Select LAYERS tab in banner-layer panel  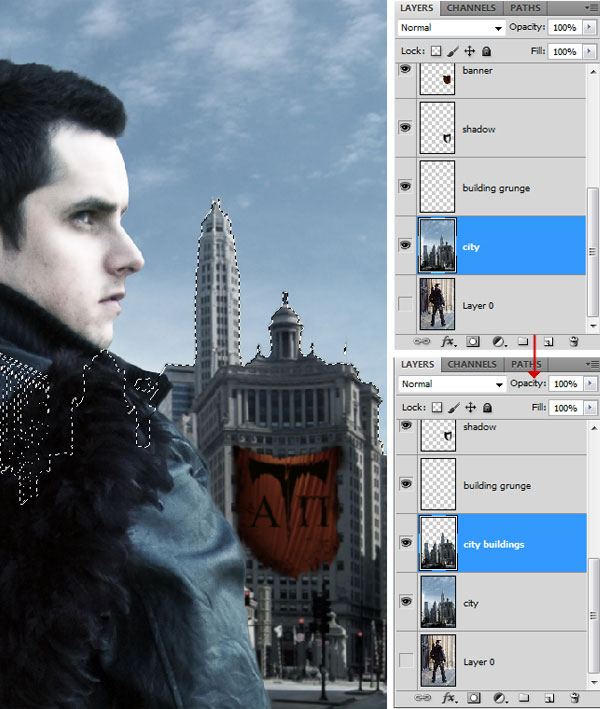[x=416, y=8]
